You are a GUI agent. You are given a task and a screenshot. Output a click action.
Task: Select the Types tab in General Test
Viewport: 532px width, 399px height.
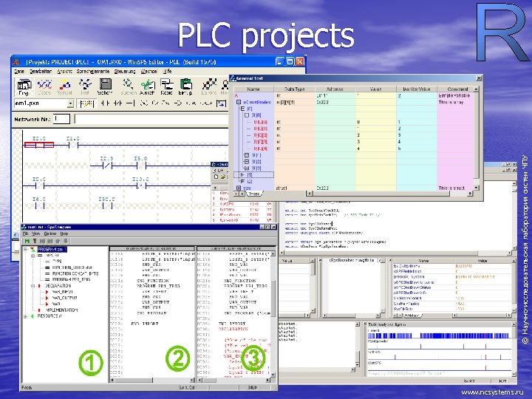pos(253,194)
